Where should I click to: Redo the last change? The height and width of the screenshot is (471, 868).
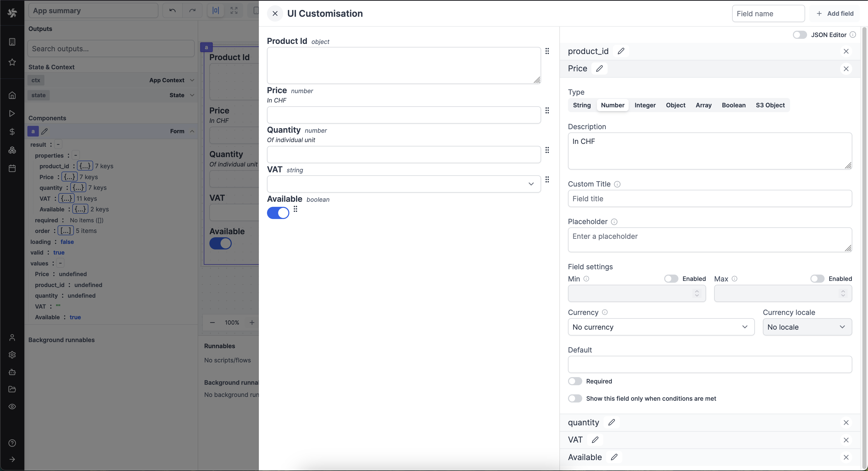pos(192,10)
